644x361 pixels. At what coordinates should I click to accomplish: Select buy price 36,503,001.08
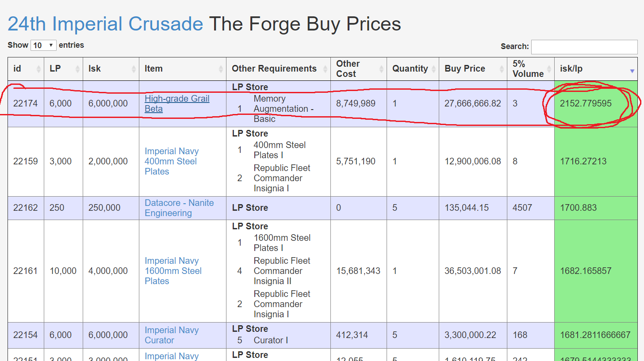click(x=473, y=271)
